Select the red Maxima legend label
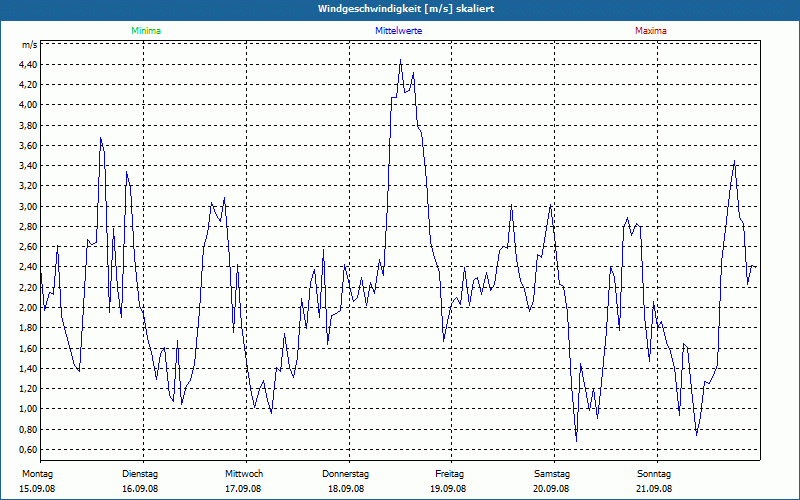Viewport: 800px width, 500px height. pyautogui.click(x=651, y=31)
